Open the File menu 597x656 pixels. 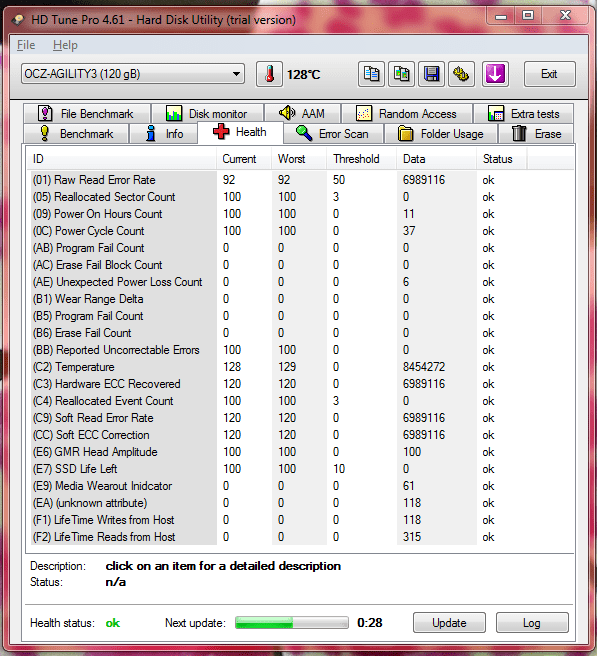(26, 45)
